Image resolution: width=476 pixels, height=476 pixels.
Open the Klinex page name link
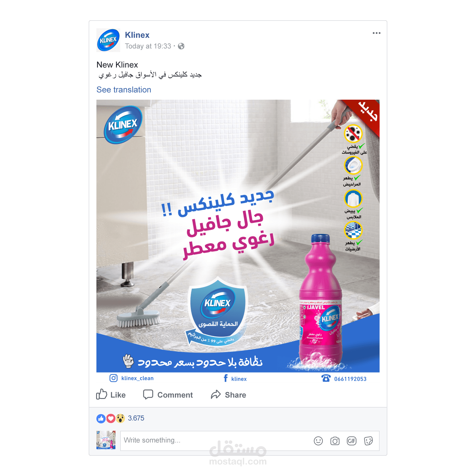pos(137,35)
